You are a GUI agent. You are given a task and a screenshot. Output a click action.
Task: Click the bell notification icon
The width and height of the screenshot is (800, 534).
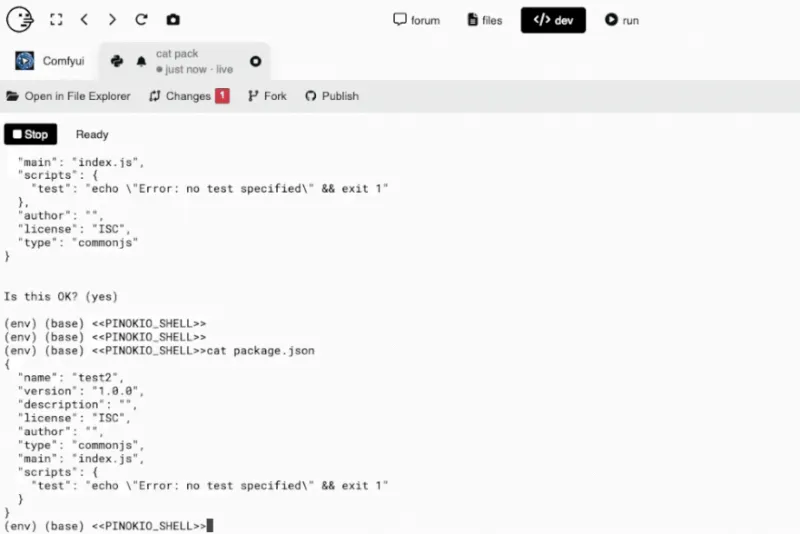tap(141, 61)
